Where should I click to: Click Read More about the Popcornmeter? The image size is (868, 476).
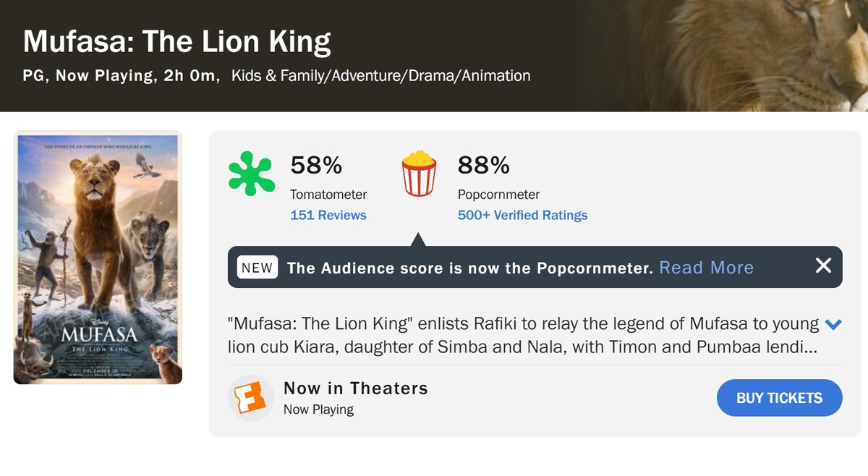point(706,268)
